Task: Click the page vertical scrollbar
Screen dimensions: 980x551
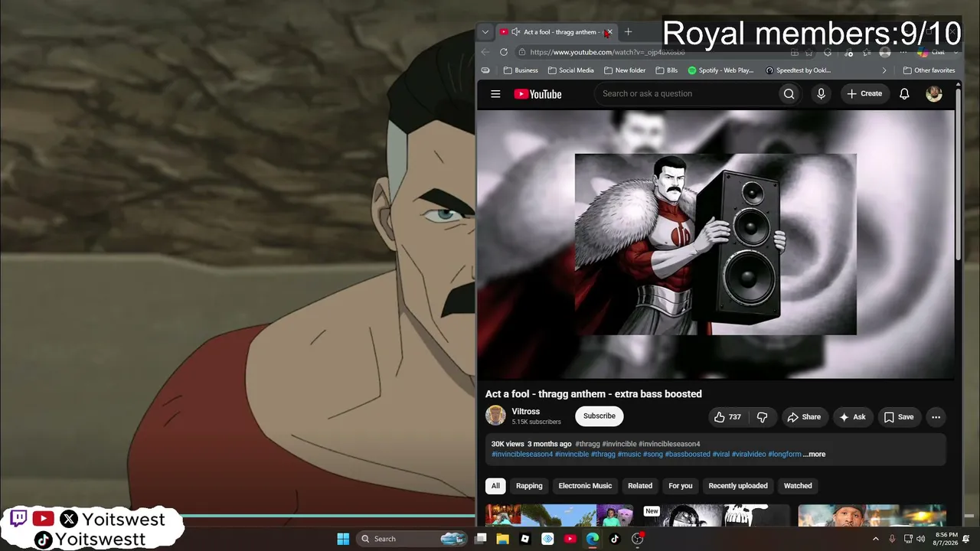Action: click(959, 176)
